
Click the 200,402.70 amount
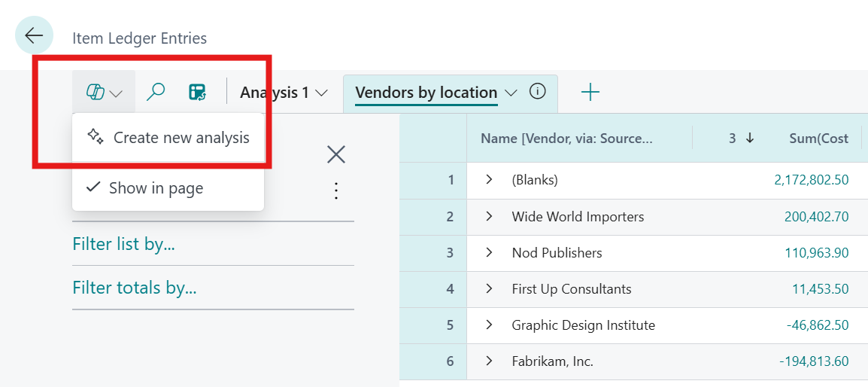click(817, 217)
